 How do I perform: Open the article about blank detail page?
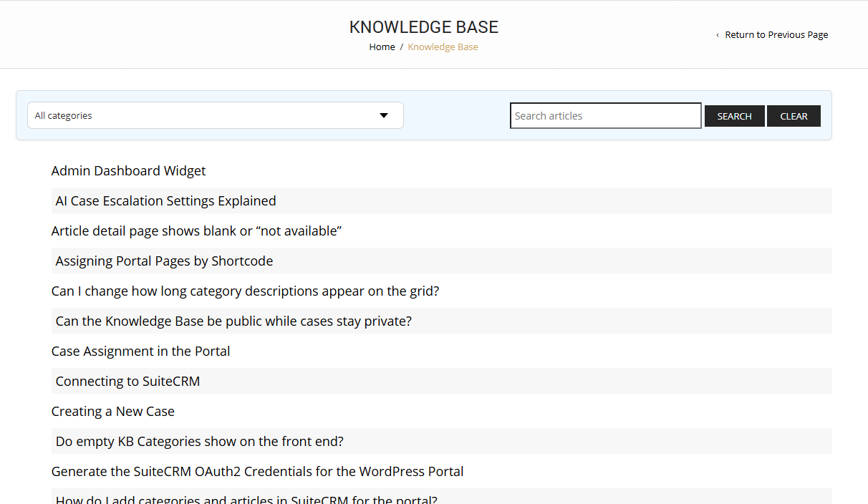pyautogui.click(x=196, y=231)
